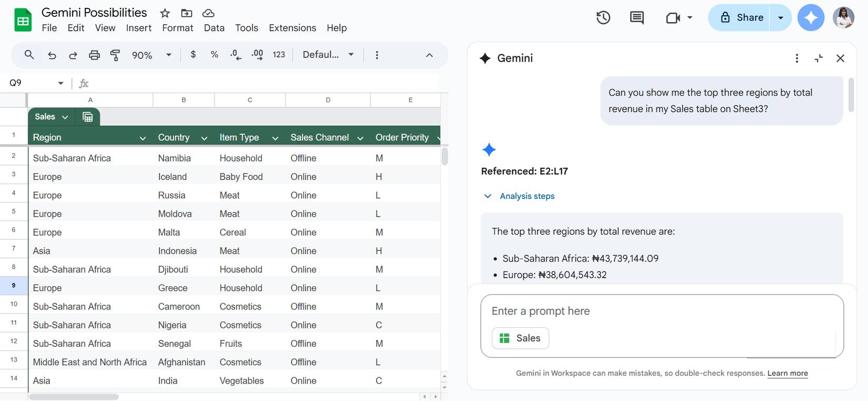Collapse the toolbar with the up chevron

tap(429, 55)
